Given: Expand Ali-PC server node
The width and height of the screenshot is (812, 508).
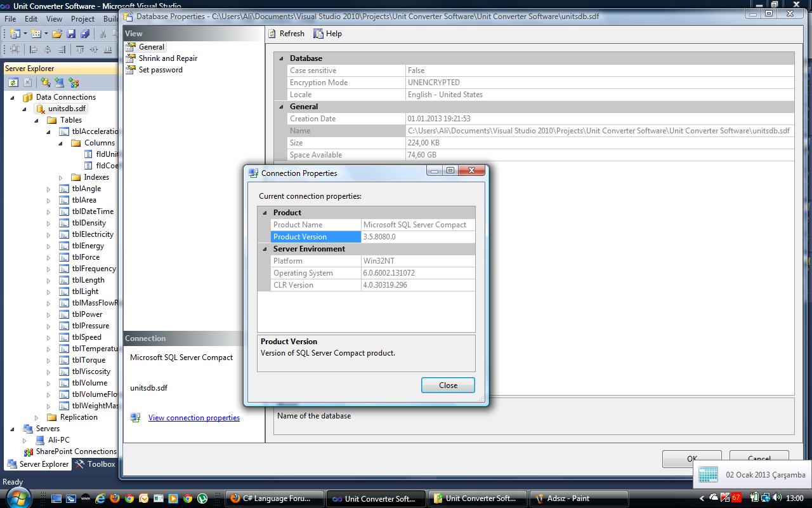Looking at the screenshot, I should tap(25, 440).
